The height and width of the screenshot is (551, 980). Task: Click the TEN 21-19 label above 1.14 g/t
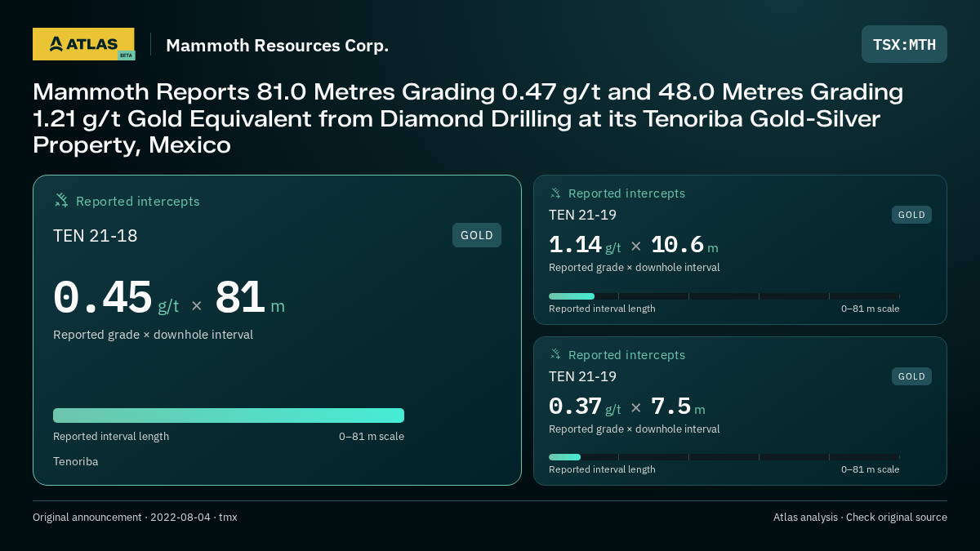click(x=582, y=215)
